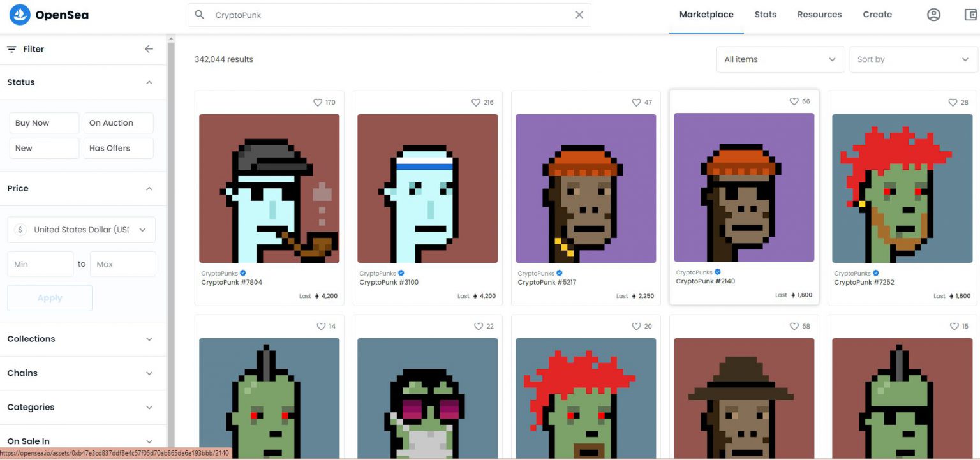Click the verified badge next to CryptoPunks
This screenshot has height=460, width=980.
242,272
